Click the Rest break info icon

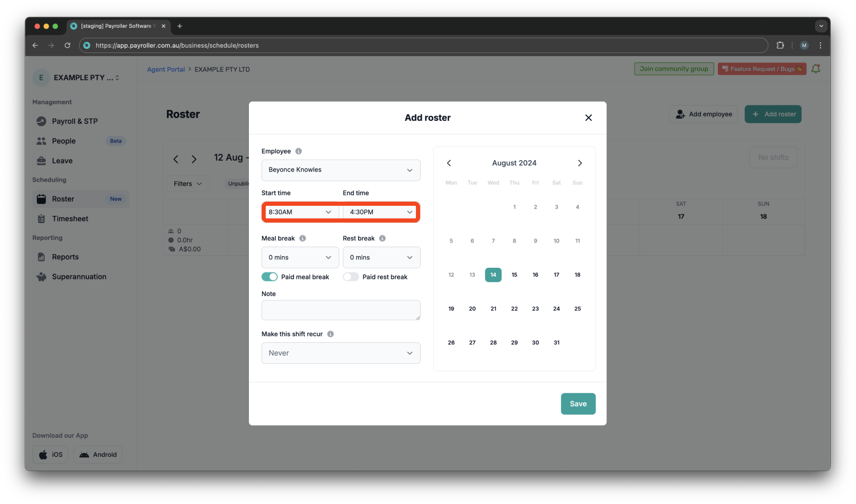382,238
